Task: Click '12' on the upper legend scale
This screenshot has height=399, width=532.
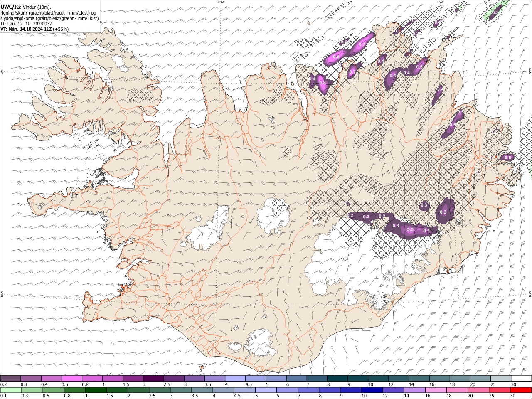Action: (391, 384)
